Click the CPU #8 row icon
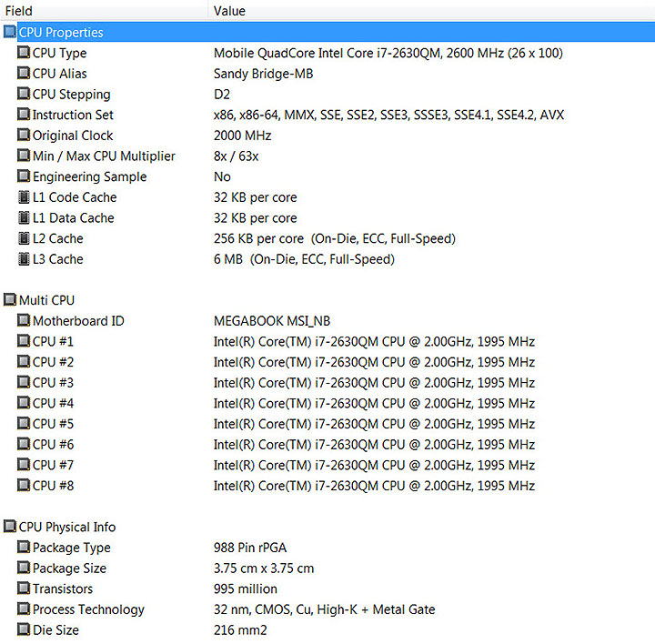 tap(24, 486)
